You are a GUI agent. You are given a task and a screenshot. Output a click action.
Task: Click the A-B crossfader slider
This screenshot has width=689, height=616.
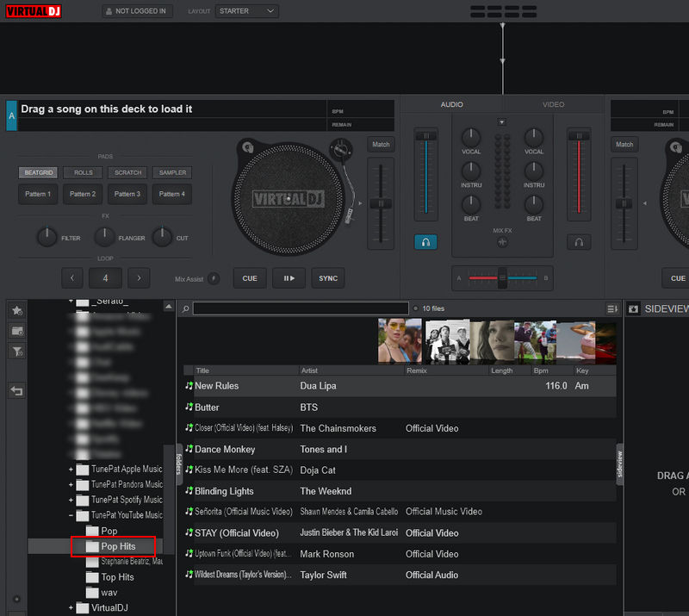[502, 278]
